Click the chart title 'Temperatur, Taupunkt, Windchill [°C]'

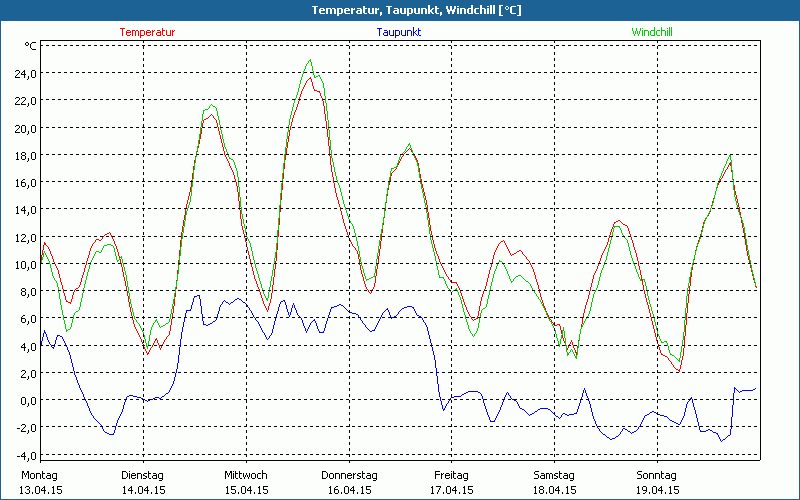coord(416,10)
